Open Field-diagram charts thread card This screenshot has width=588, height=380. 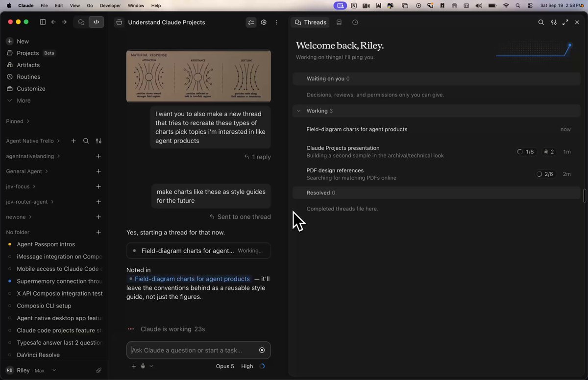[x=198, y=251]
